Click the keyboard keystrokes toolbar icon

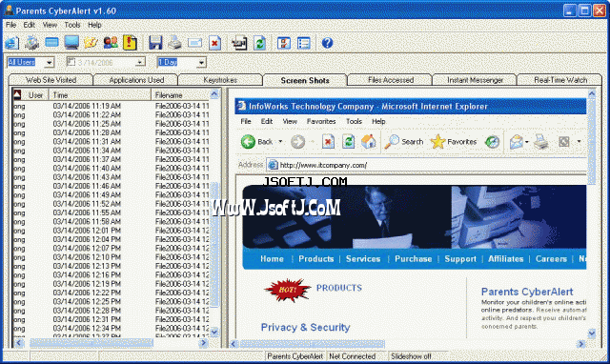[51, 42]
